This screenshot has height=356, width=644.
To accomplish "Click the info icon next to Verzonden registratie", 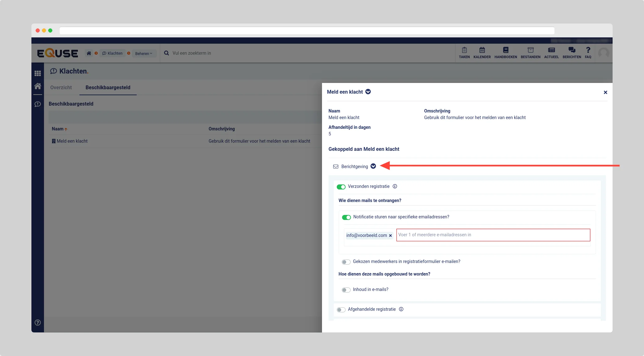I will tap(395, 186).
